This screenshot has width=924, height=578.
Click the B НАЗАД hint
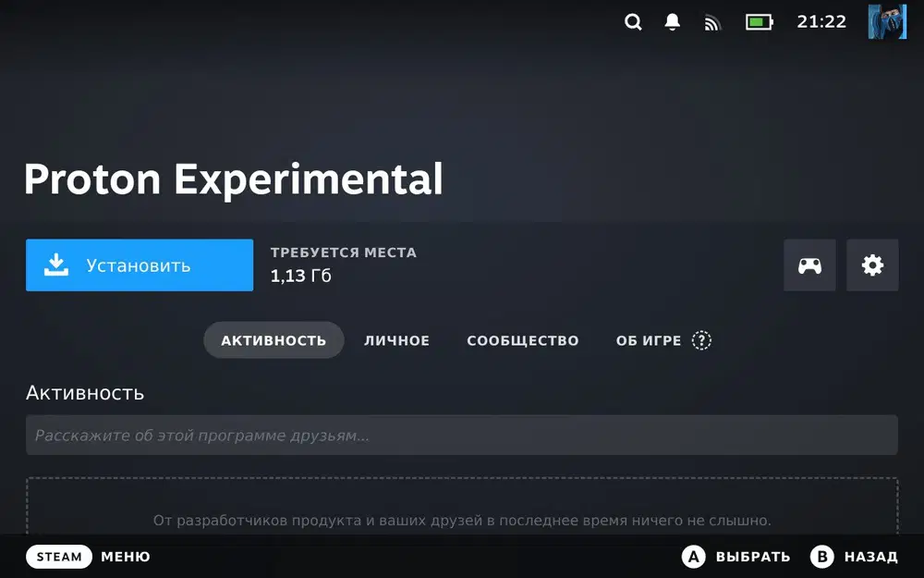point(855,556)
